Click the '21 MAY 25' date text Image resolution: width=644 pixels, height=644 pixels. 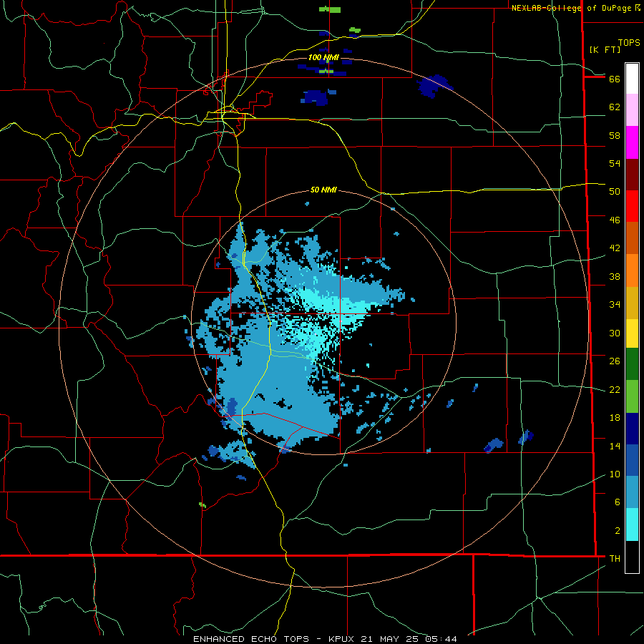pos(390,639)
